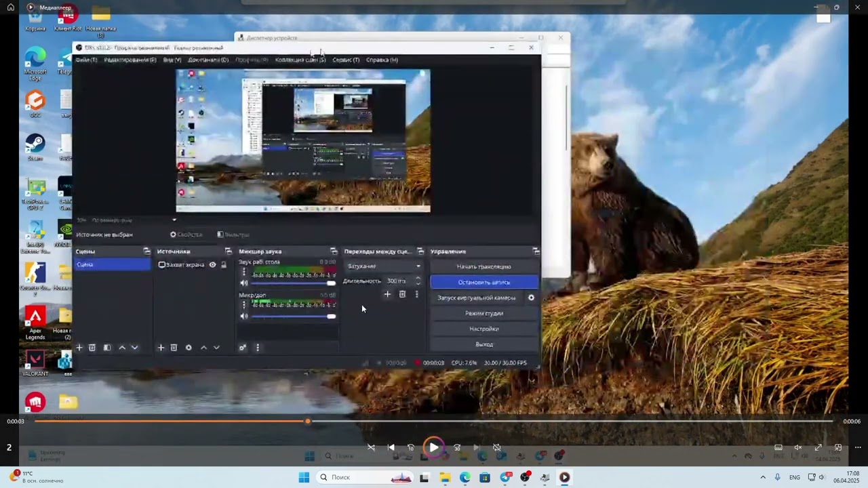Undock the Controls panel
868x488 pixels.
(536, 251)
